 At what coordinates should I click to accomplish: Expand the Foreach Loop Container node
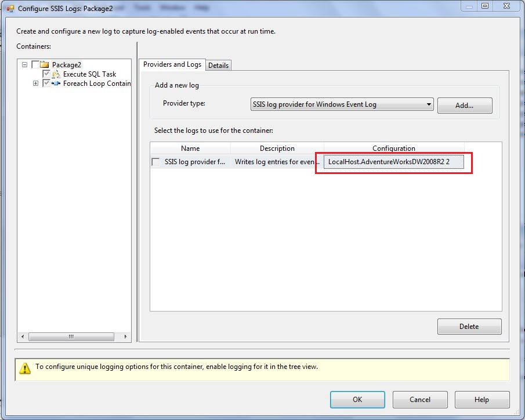36,84
